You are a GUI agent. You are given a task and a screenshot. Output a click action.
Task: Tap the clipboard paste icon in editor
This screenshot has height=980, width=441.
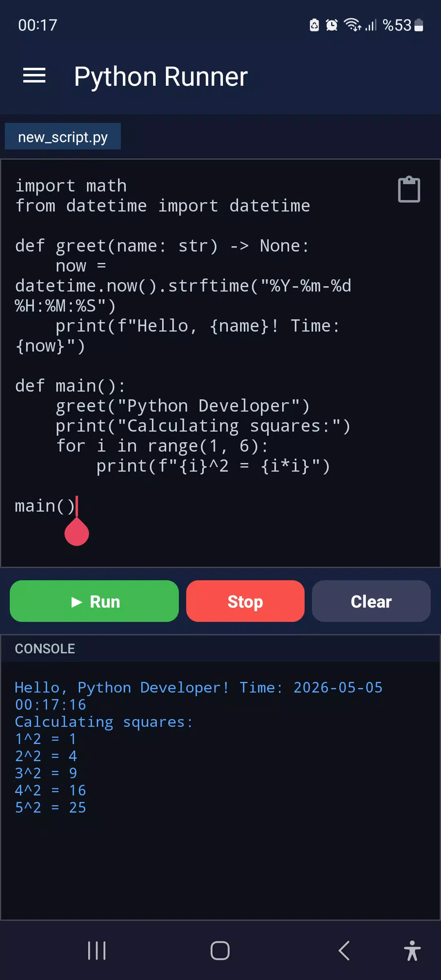point(409,189)
